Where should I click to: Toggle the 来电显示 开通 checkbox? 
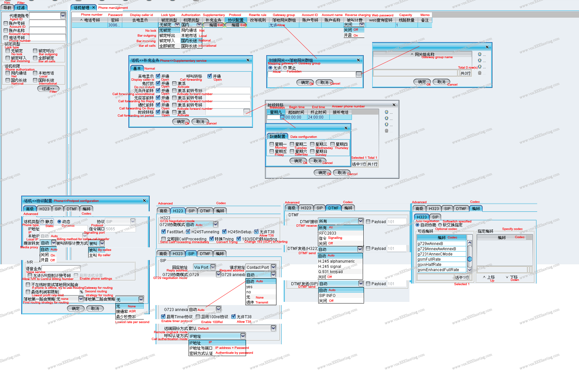(158, 76)
